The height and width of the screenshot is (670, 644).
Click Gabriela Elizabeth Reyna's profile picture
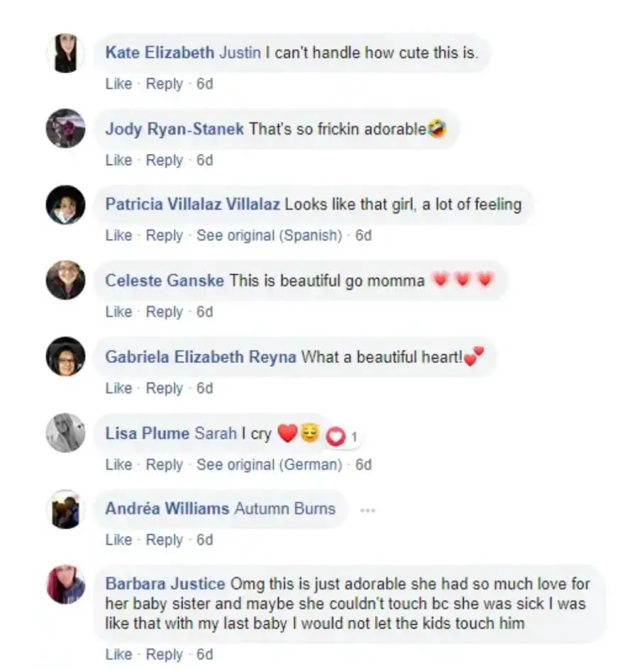65,357
